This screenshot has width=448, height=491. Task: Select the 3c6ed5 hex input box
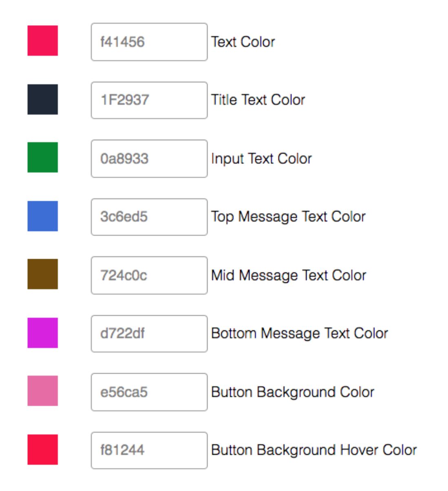149,217
